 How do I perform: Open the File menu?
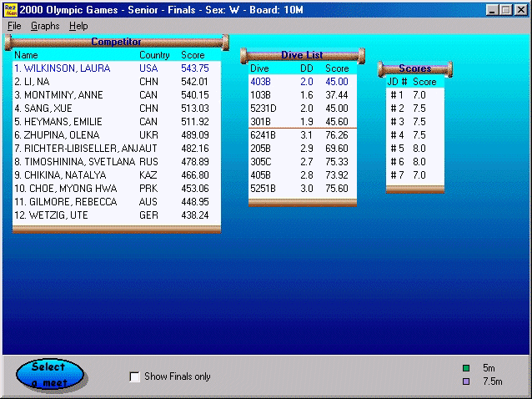(14, 26)
